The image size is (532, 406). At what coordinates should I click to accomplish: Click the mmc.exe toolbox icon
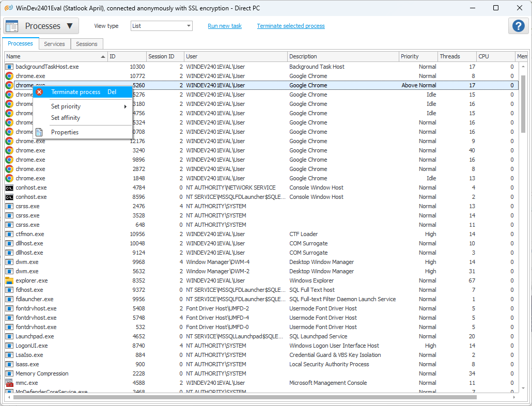pos(9,383)
